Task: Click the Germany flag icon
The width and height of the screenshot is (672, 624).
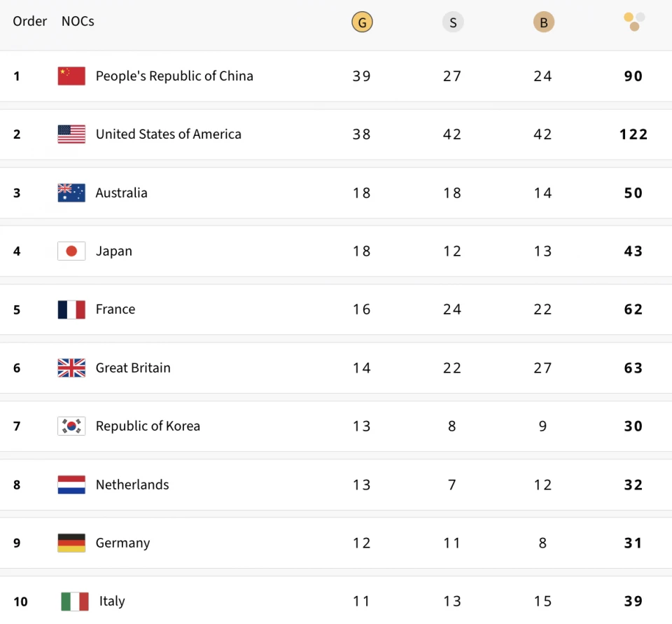Action: pyautogui.click(x=71, y=543)
